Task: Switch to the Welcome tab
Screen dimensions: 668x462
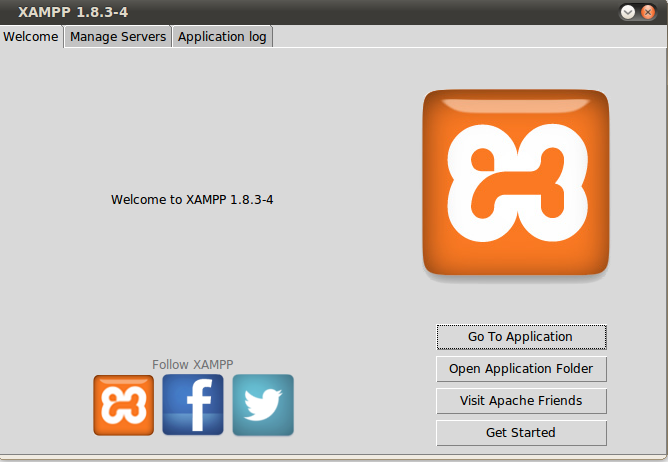Action: (x=31, y=37)
